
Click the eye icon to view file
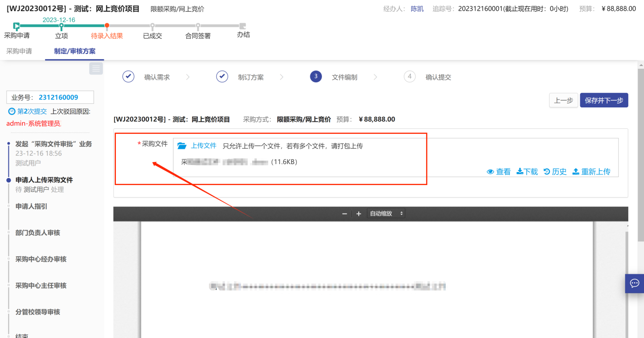pos(490,172)
